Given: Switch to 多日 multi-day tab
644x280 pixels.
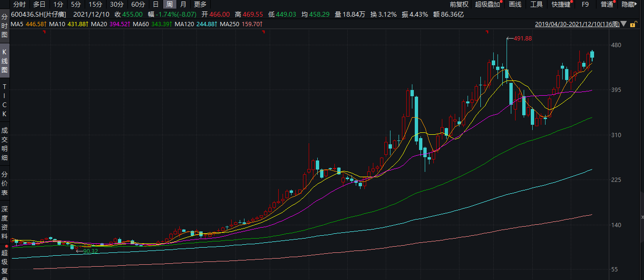Looking at the screenshot, I should pyautogui.click(x=39, y=4).
